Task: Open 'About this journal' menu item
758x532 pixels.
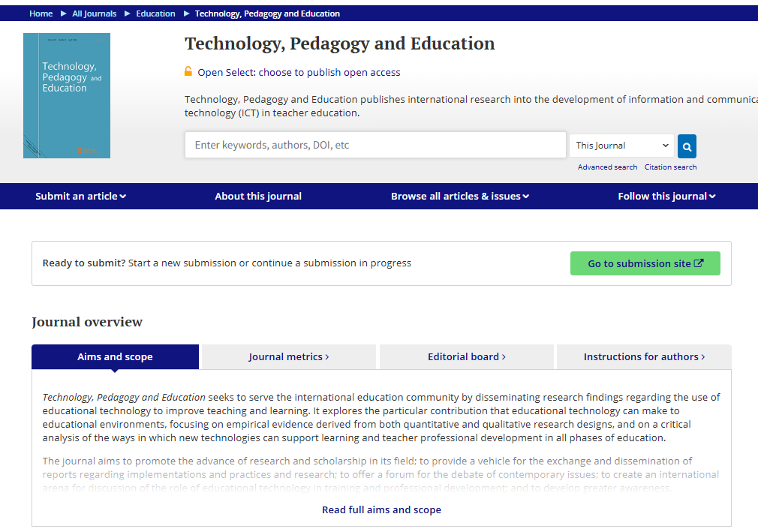Action: 258,197
